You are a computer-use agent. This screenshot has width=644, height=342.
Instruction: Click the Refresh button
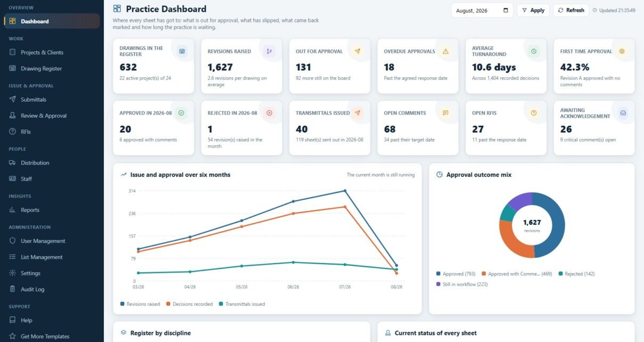[x=571, y=10]
